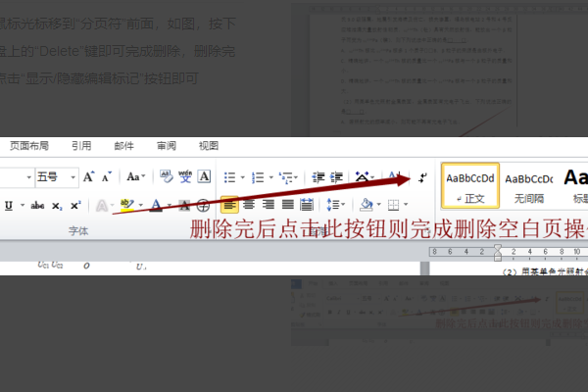Click the 字体 group label

pos(78,231)
